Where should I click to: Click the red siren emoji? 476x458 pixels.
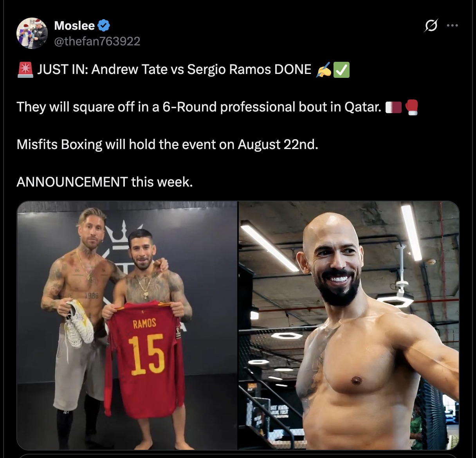[25, 70]
